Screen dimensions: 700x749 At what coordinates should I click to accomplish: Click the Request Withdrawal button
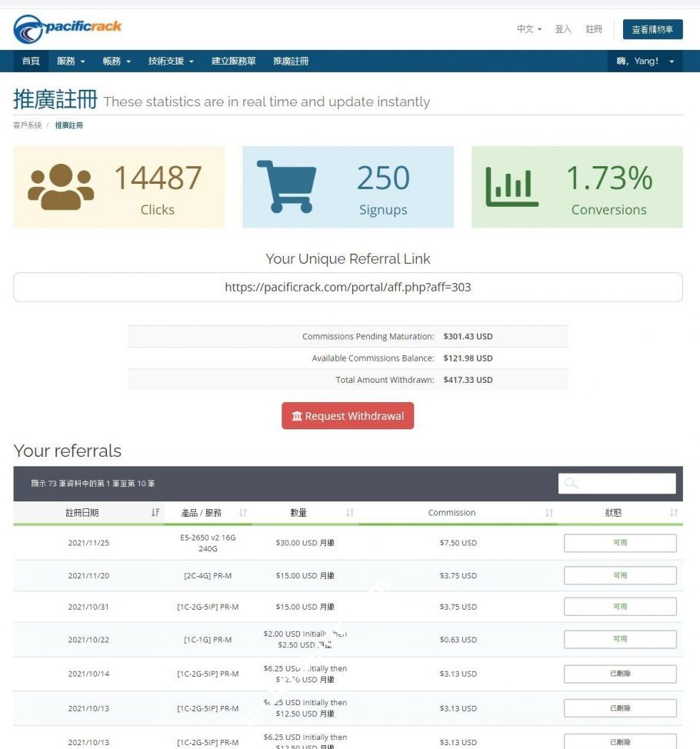[x=348, y=415]
